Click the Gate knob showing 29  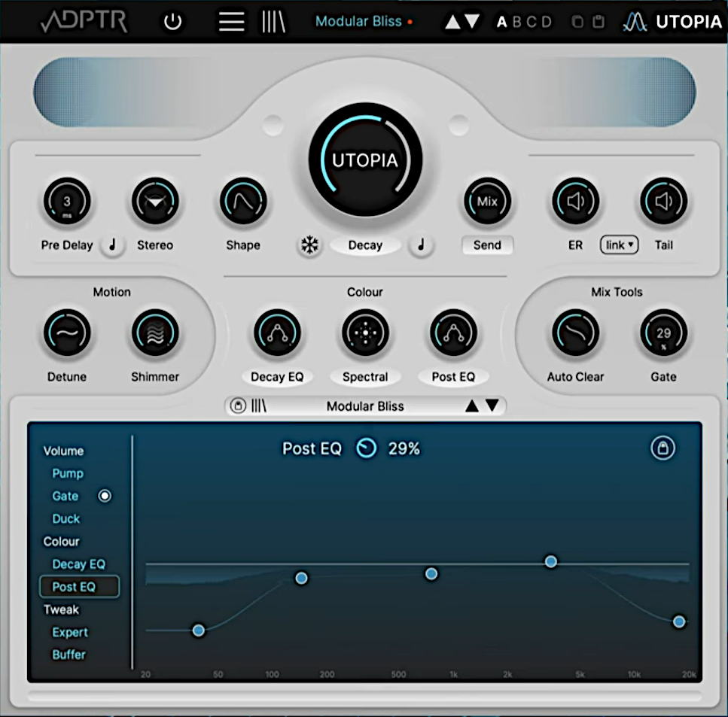click(x=664, y=333)
